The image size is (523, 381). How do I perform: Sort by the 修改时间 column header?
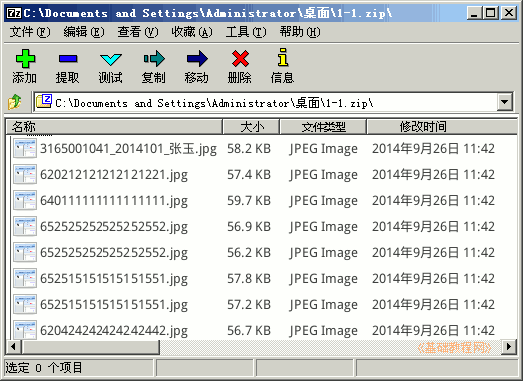coord(442,127)
